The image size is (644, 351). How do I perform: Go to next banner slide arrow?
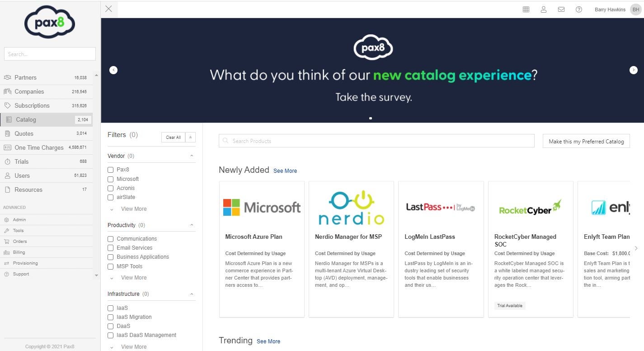(634, 70)
